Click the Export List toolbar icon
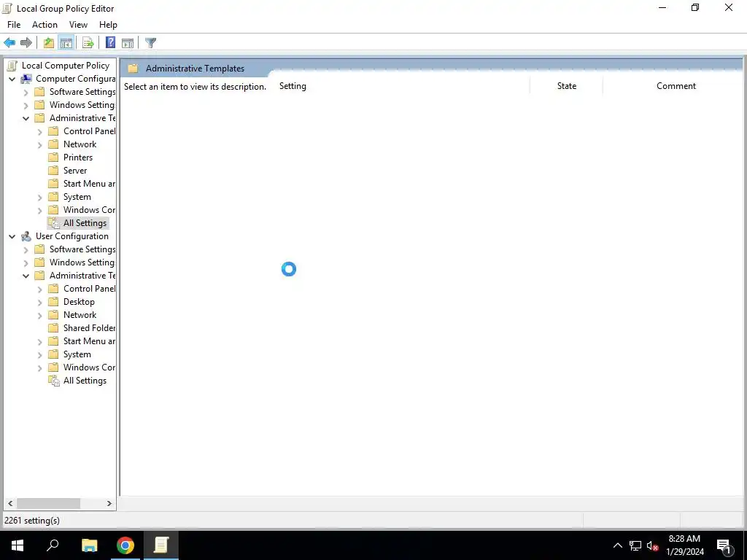The width and height of the screenshot is (747, 560). (88, 43)
